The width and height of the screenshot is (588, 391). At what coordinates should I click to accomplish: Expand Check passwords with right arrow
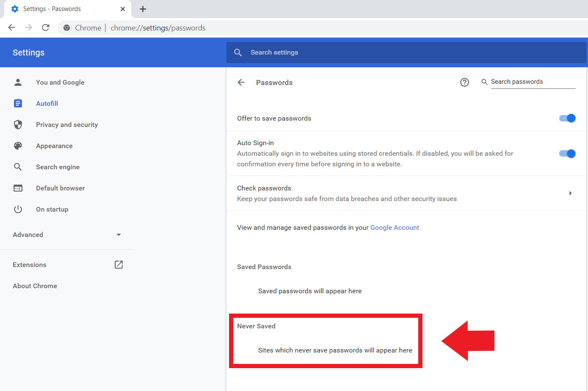(x=571, y=193)
